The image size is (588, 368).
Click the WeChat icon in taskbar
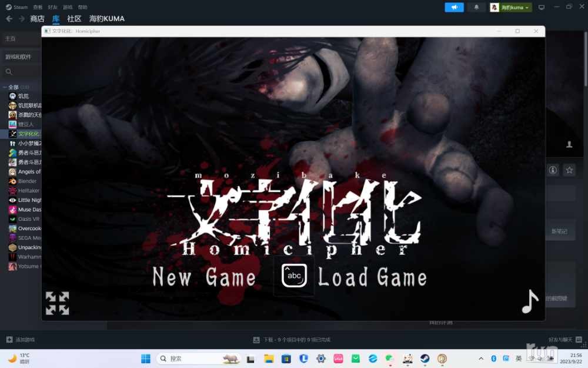pos(390,359)
